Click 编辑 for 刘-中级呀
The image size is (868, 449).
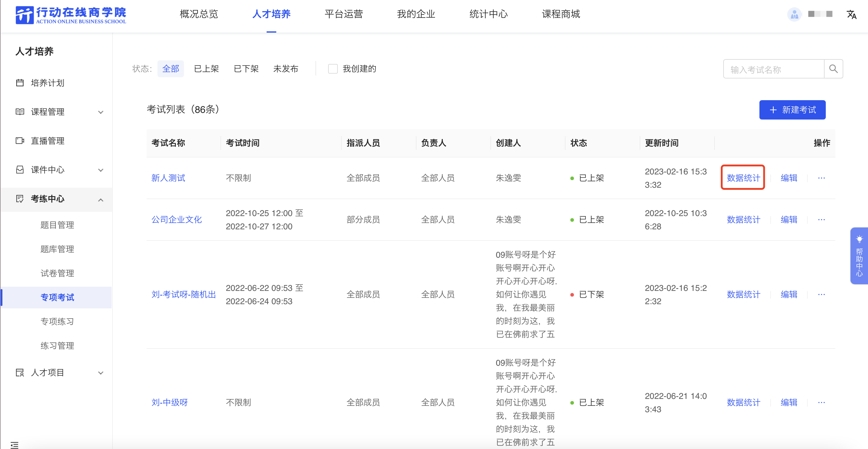coord(789,403)
